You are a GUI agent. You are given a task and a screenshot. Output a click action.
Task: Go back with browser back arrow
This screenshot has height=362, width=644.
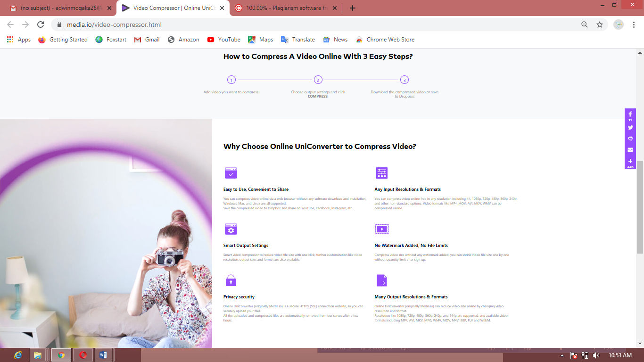[x=10, y=25]
